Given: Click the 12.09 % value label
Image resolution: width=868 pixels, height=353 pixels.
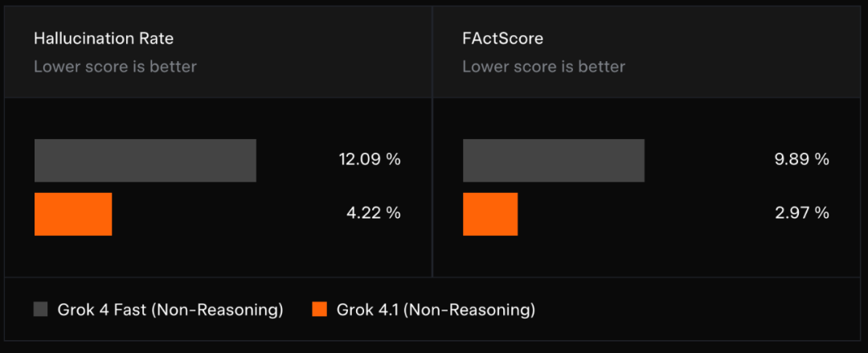Looking at the screenshot, I should [369, 159].
